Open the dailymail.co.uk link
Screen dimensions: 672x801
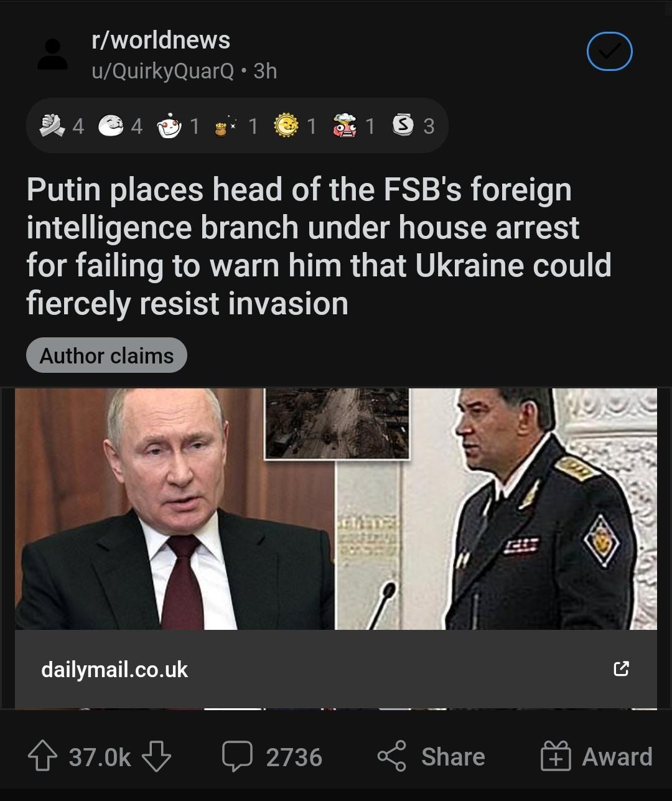tap(114, 670)
